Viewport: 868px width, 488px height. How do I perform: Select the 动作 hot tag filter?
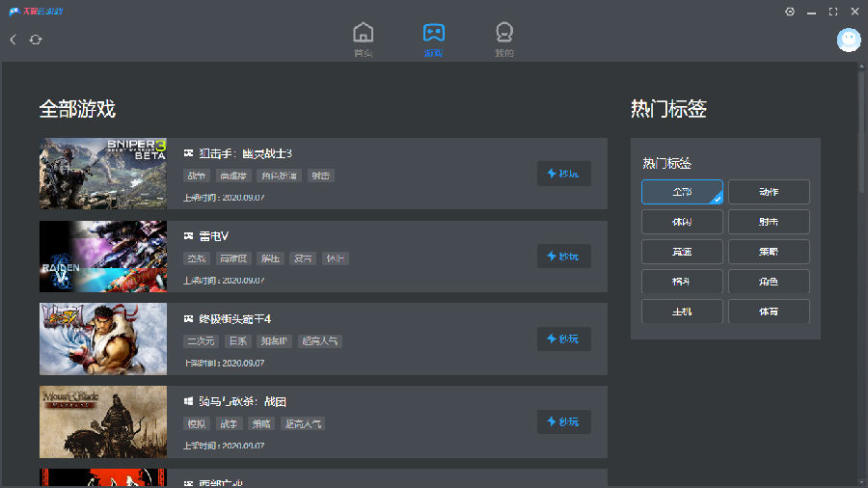click(769, 192)
